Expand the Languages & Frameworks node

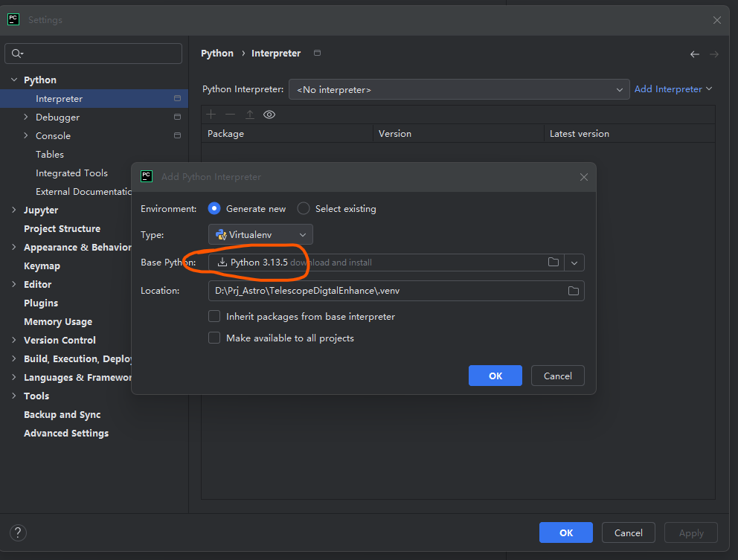(x=14, y=377)
